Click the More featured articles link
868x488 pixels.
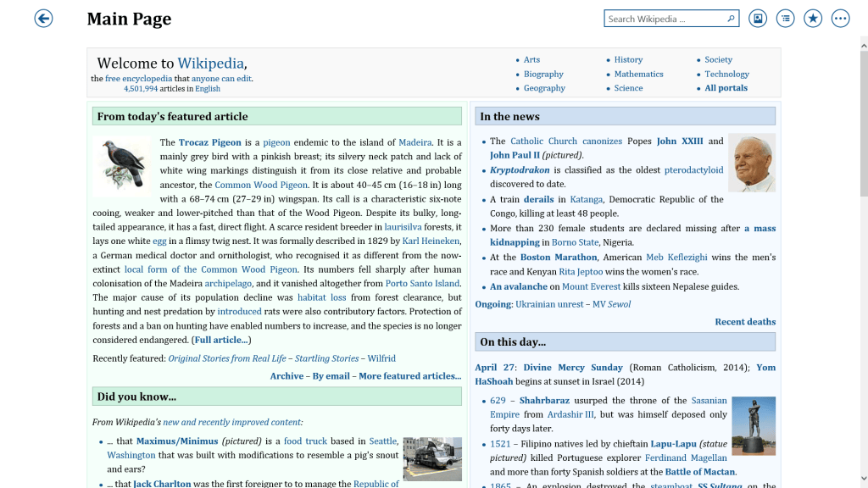[409, 375]
